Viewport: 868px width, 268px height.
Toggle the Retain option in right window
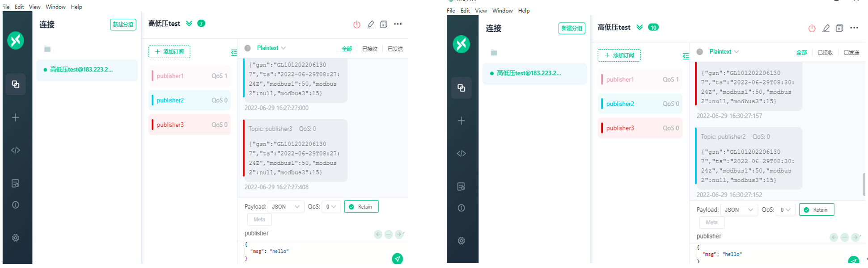tap(817, 210)
